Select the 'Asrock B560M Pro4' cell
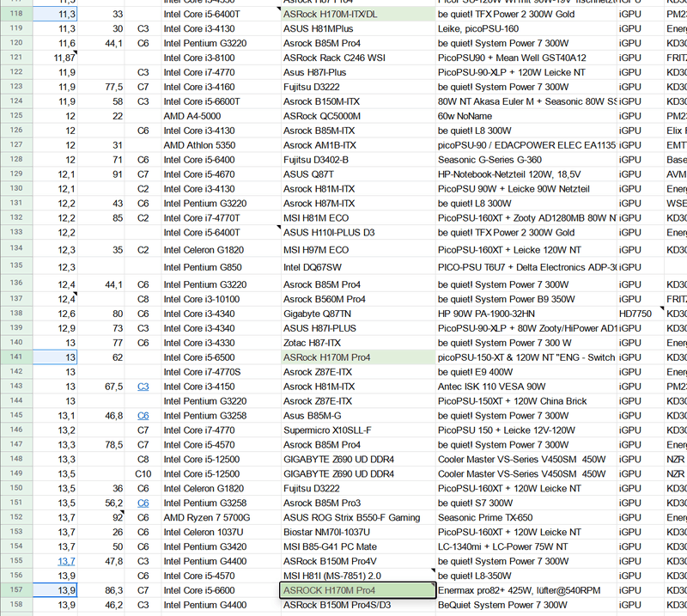Viewport: 687px width, 616px height. click(x=358, y=299)
